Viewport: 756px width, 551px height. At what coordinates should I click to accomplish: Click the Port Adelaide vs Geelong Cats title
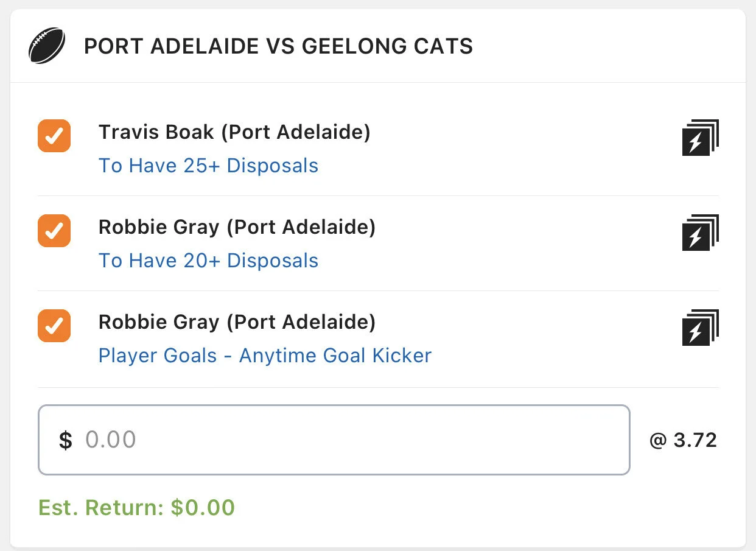coord(278,46)
